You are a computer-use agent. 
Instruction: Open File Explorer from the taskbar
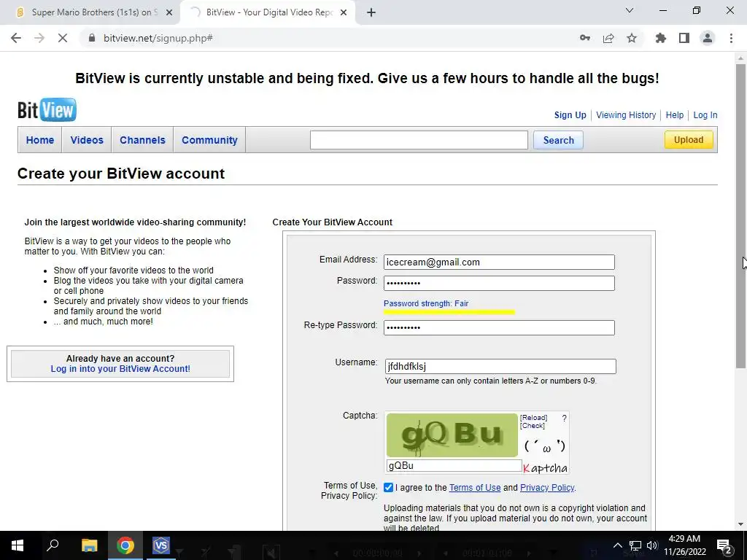click(89, 545)
